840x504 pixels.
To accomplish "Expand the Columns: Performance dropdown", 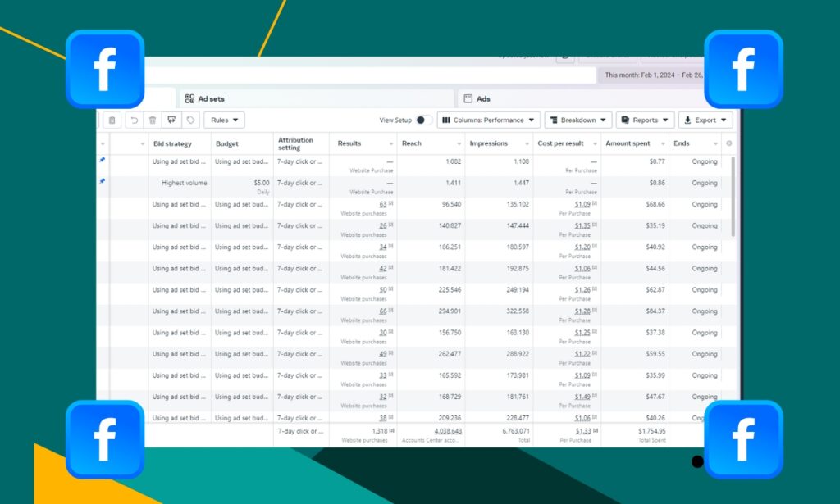I will [x=488, y=120].
